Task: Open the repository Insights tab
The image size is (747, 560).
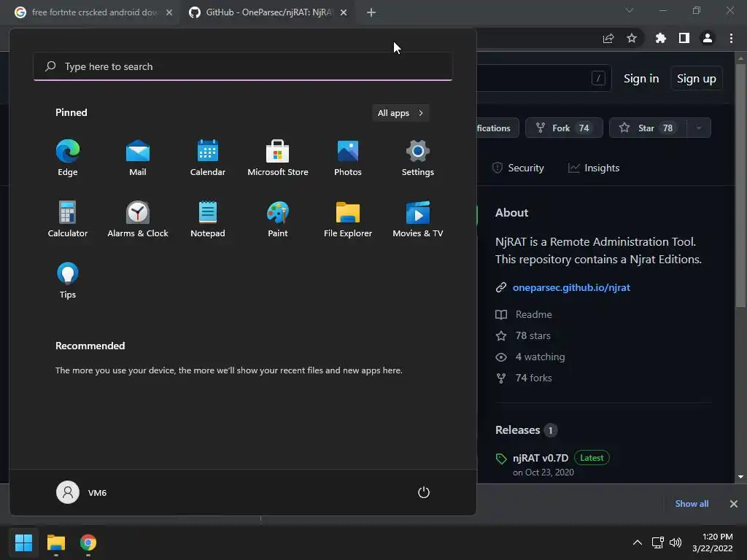Action: click(x=594, y=168)
